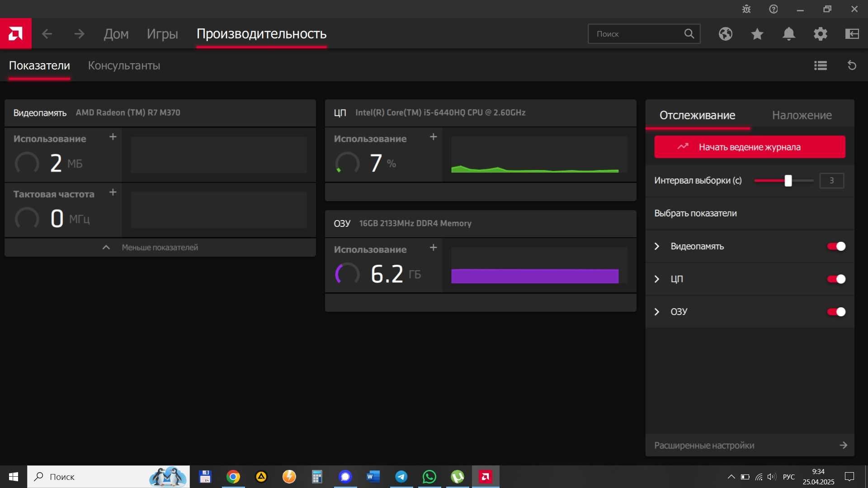Click the CPU usage green graph
Viewport: 868px width, 488px height.
coord(539,155)
